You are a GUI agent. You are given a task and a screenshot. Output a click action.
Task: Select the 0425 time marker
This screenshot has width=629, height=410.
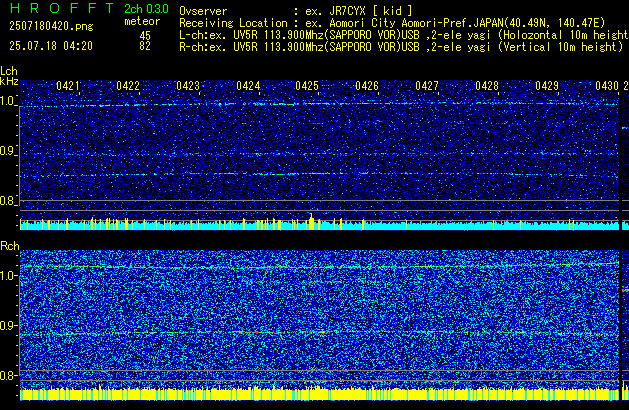pos(307,86)
